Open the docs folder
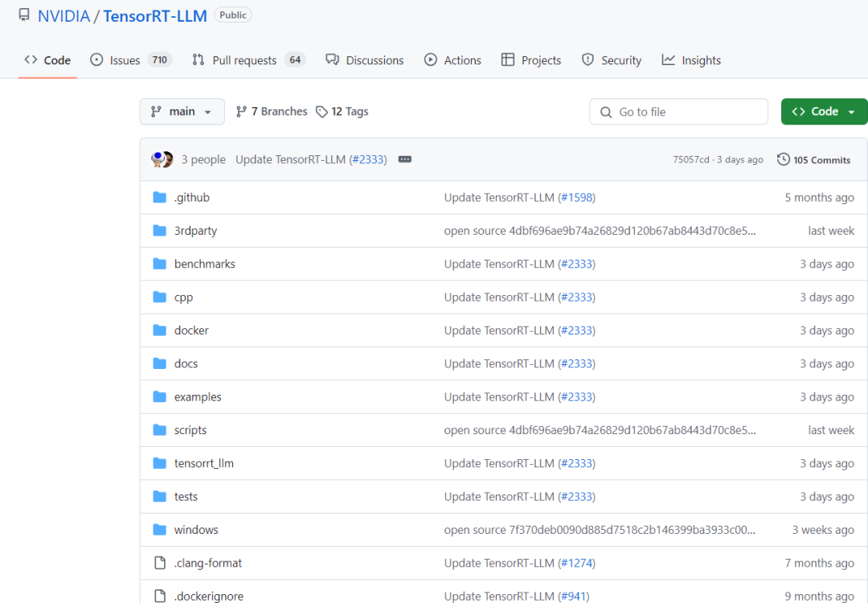 click(x=186, y=363)
